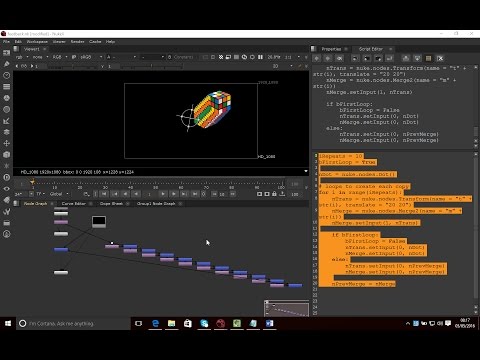480x360 pixels.
Task: Switch to the Curve Editor tab
Action: (x=74, y=203)
